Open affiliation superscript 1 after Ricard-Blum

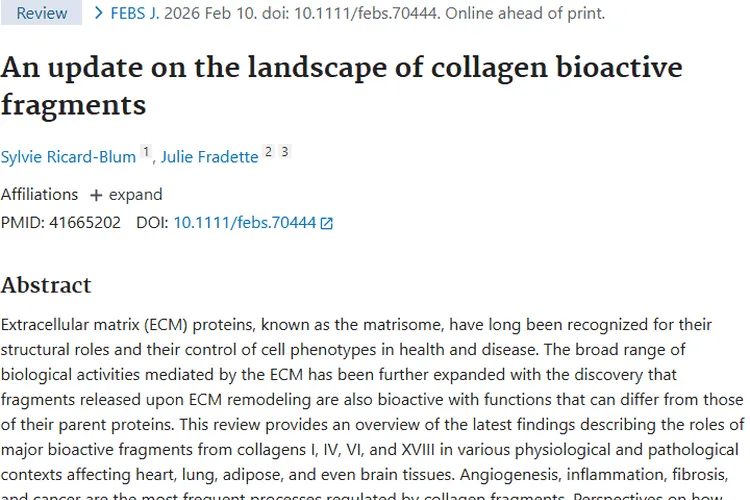pyautogui.click(x=146, y=152)
